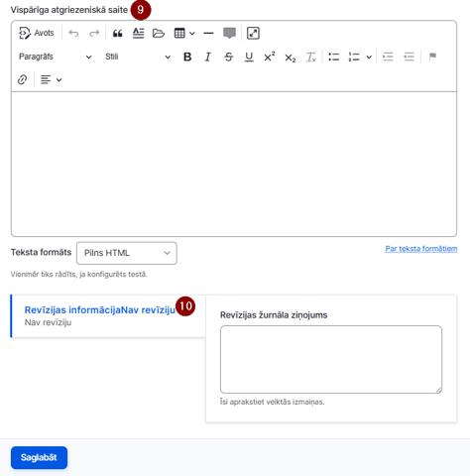Maximize the editor to fullscreen

tap(253, 33)
